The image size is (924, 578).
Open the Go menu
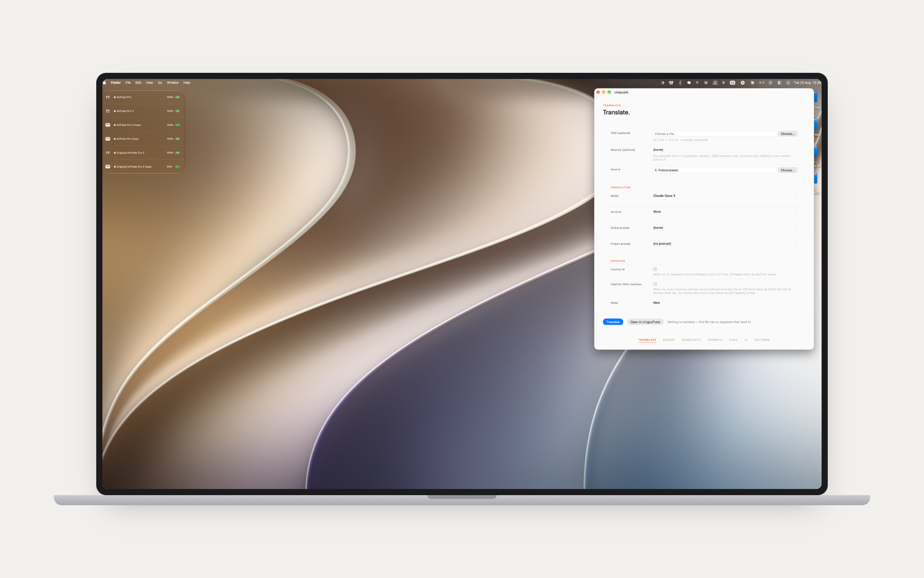[x=160, y=82]
